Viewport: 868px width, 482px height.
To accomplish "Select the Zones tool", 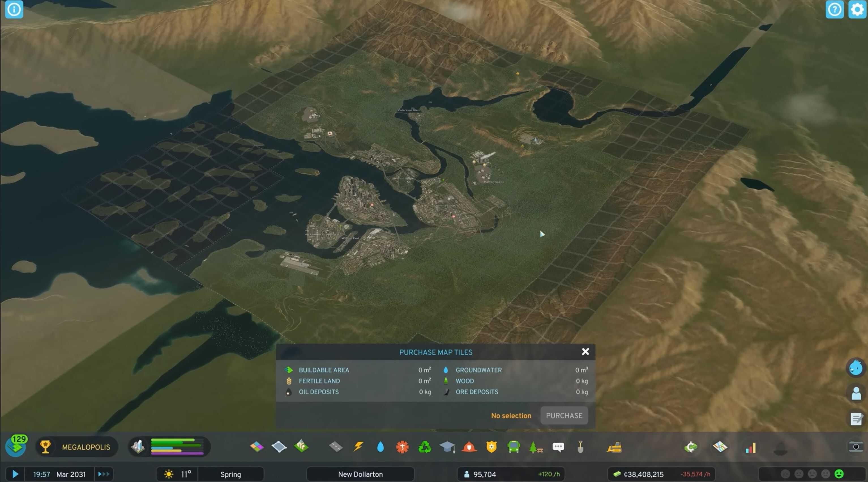I will (x=257, y=447).
